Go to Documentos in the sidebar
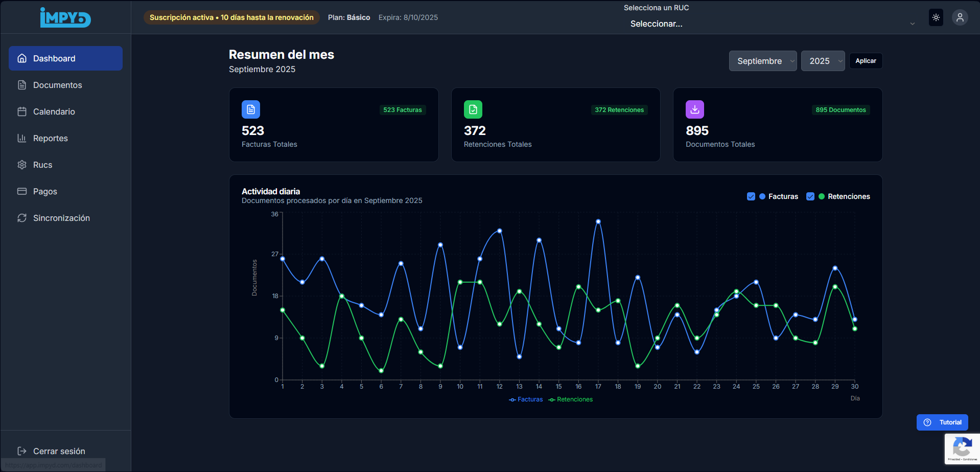The image size is (980, 472). (57, 85)
